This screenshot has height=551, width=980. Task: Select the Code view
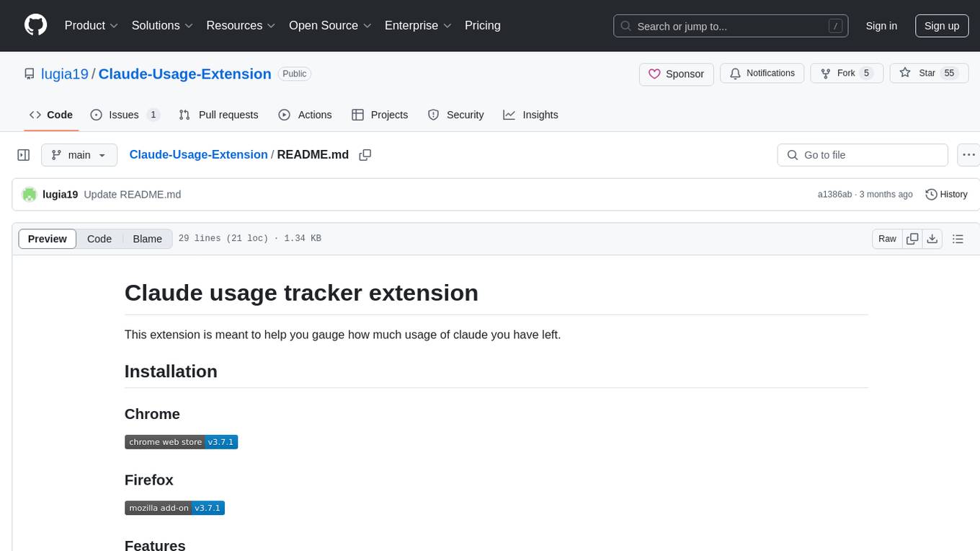point(99,239)
